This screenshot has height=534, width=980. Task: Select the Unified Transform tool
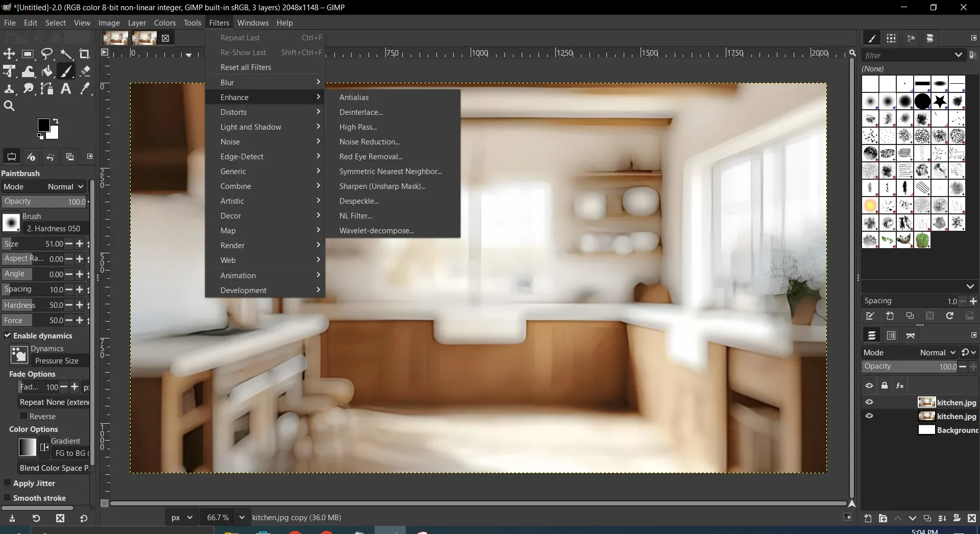[9, 71]
